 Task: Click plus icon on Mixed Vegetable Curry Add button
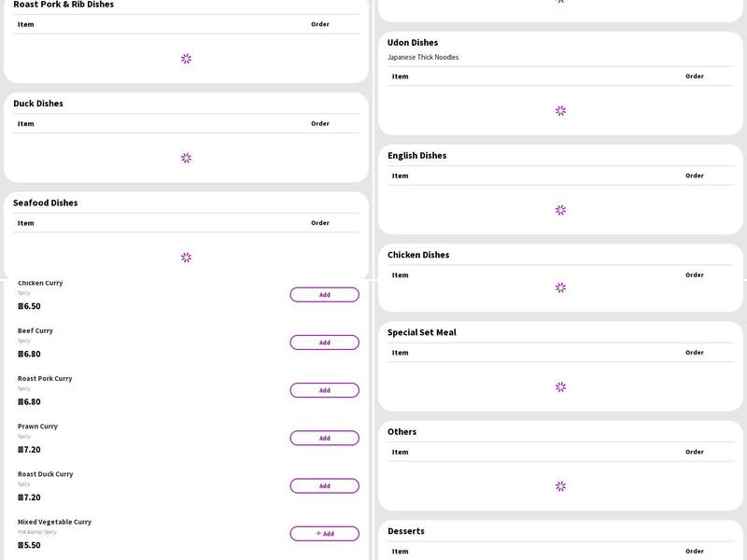click(318, 534)
